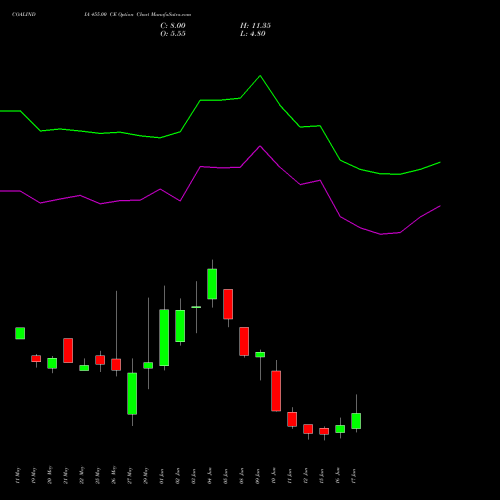Select the small green candle for 09 Jun
Screen dimensions: 500x500
pyautogui.click(x=260, y=355)
